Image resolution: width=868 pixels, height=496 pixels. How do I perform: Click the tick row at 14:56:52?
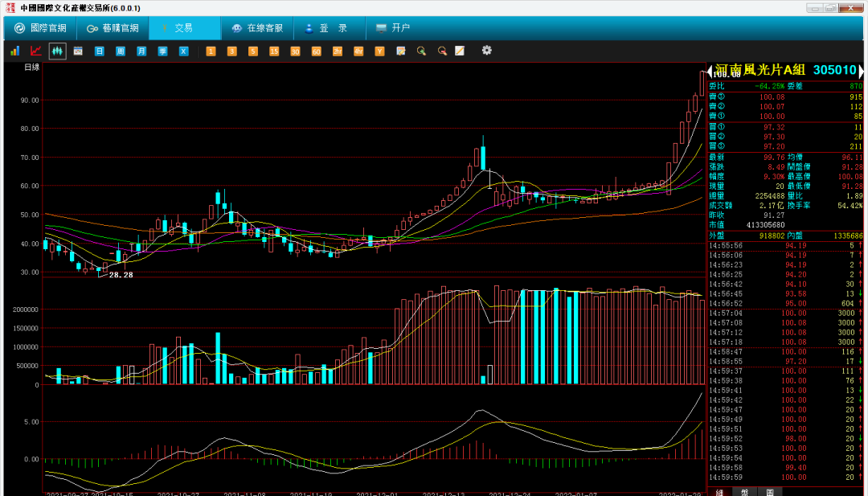point(785,303)
